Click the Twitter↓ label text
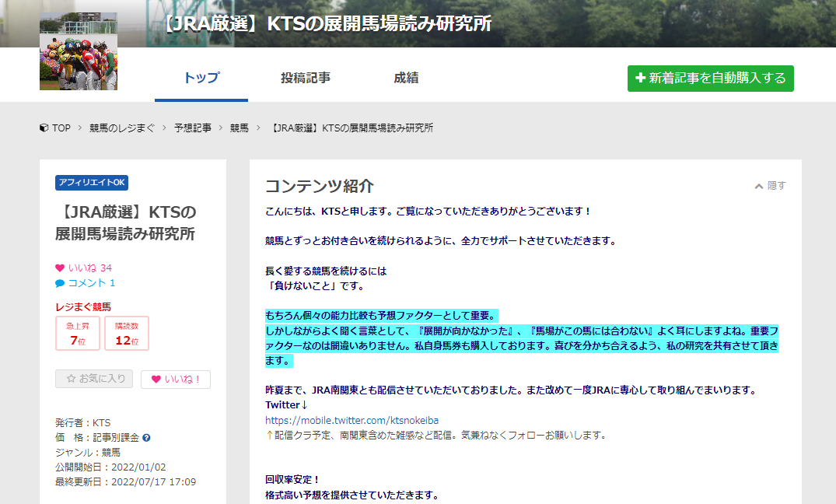The width and height of the screenshot is (836, 504). pos(287,404)
